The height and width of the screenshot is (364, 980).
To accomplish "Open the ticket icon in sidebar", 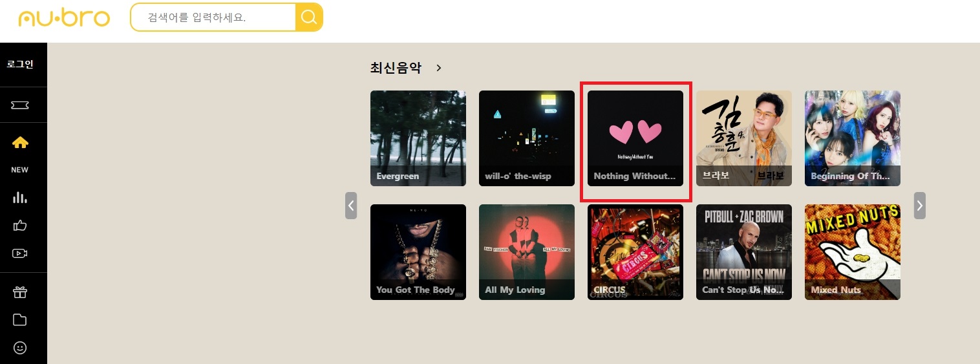I will point(20,105).
